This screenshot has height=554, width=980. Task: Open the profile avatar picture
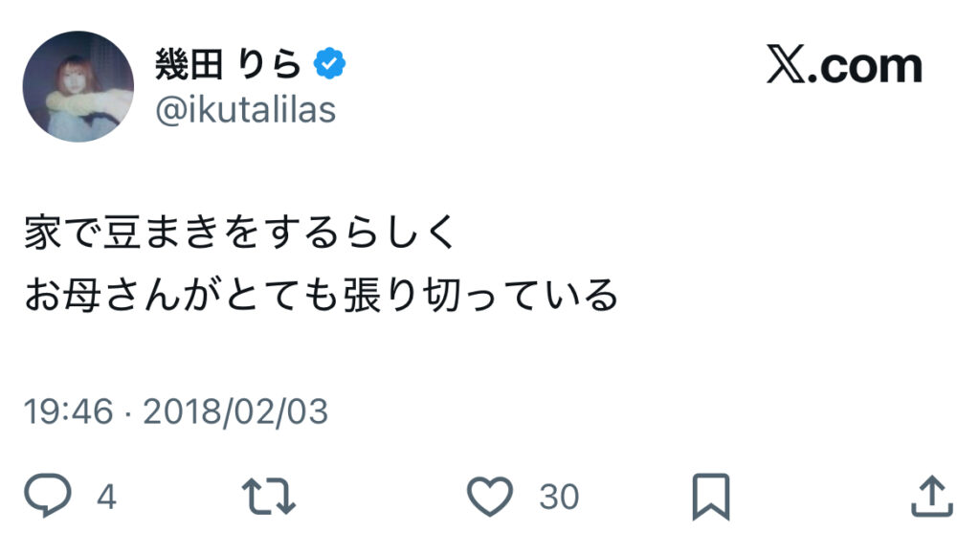78,87
